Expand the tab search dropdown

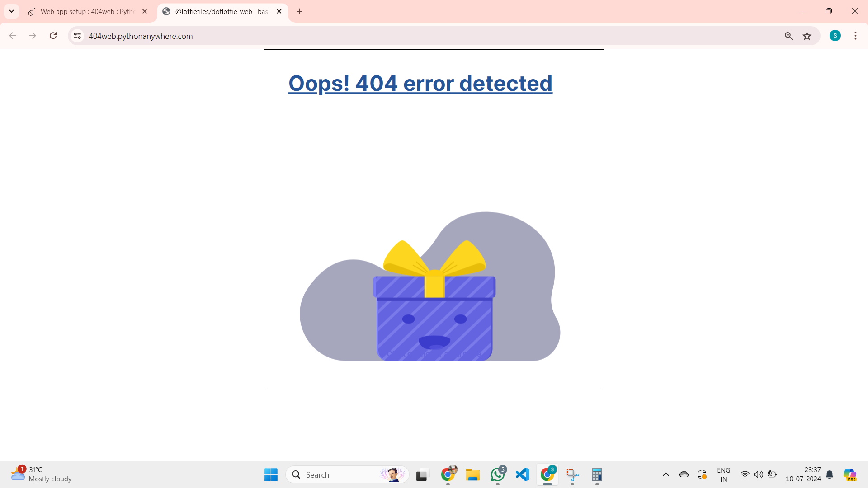coord(12,11)
